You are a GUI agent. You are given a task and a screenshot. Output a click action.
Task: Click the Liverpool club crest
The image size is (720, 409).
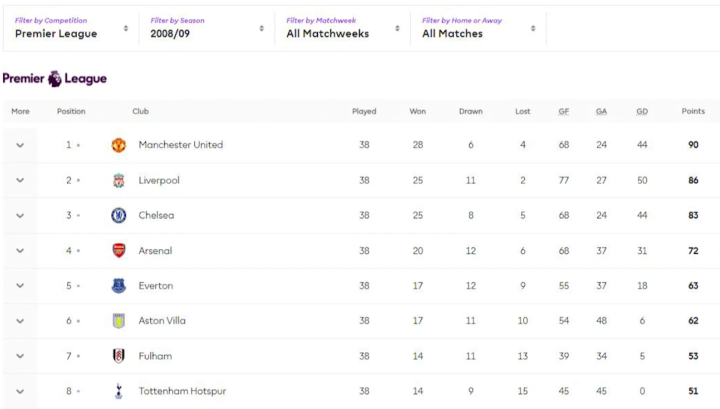[119, 180]
